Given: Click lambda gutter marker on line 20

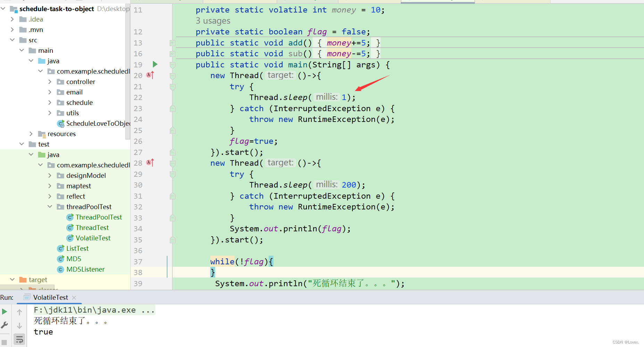Looking at the screenshot, I should (150, 75).
